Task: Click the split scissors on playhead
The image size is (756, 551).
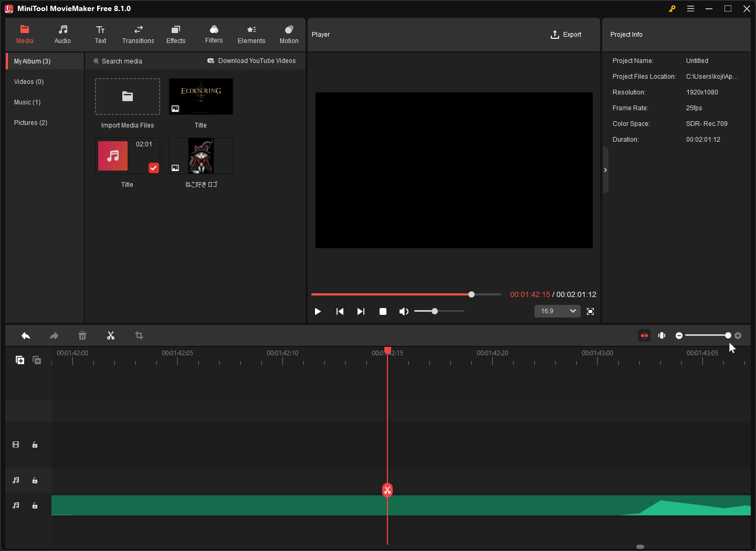Action: tap(387, 490)
